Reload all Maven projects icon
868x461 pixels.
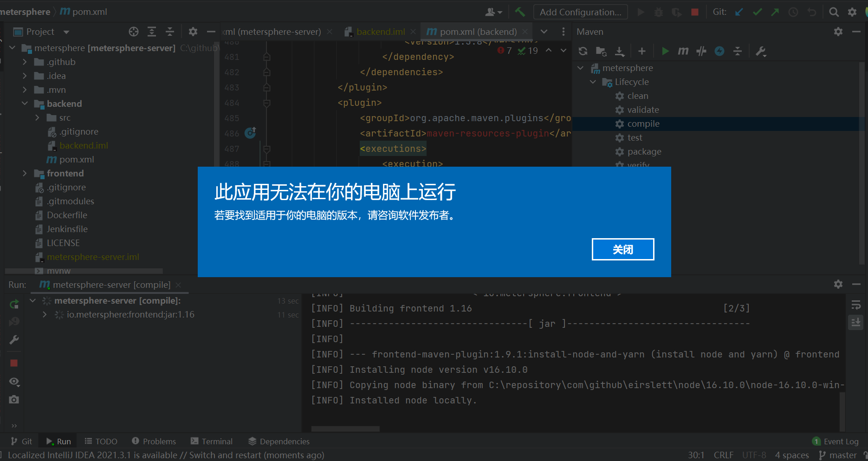pos(583,51)
